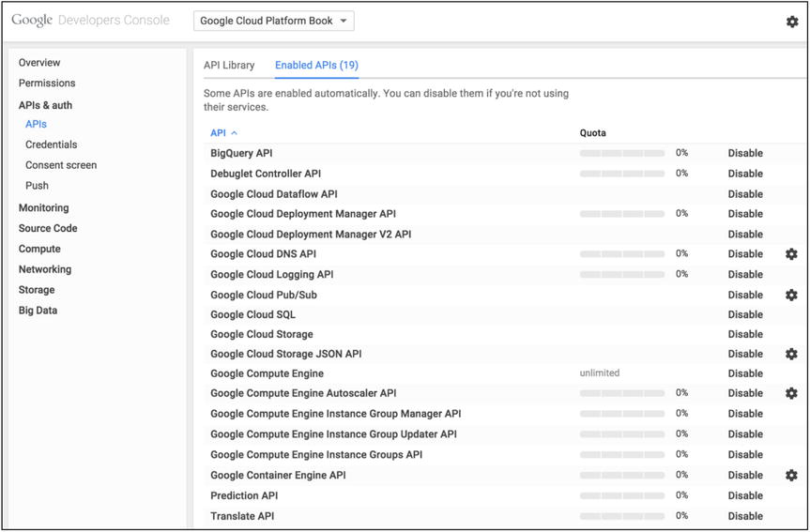
Task: Expand the Storage sidebar section
Action: 37,290
